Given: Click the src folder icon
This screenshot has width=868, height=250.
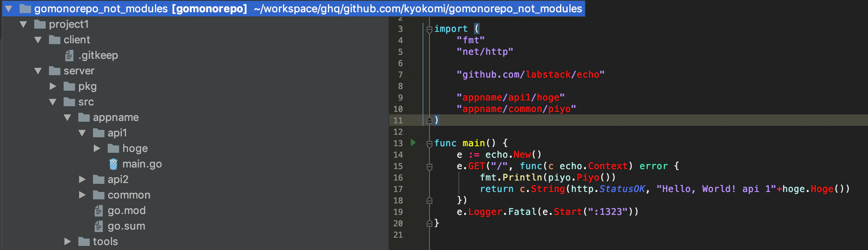Looking at the screenshot, I should (x=69, y=102).
